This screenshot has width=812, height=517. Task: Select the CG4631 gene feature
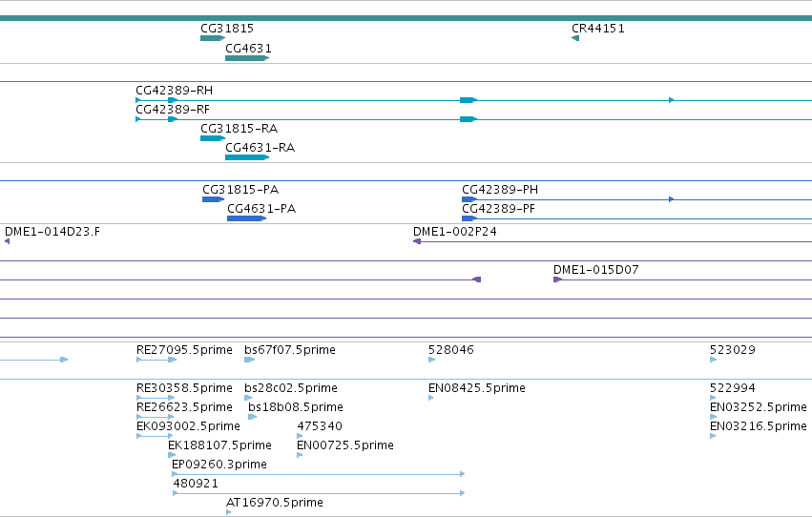[247, 58]
